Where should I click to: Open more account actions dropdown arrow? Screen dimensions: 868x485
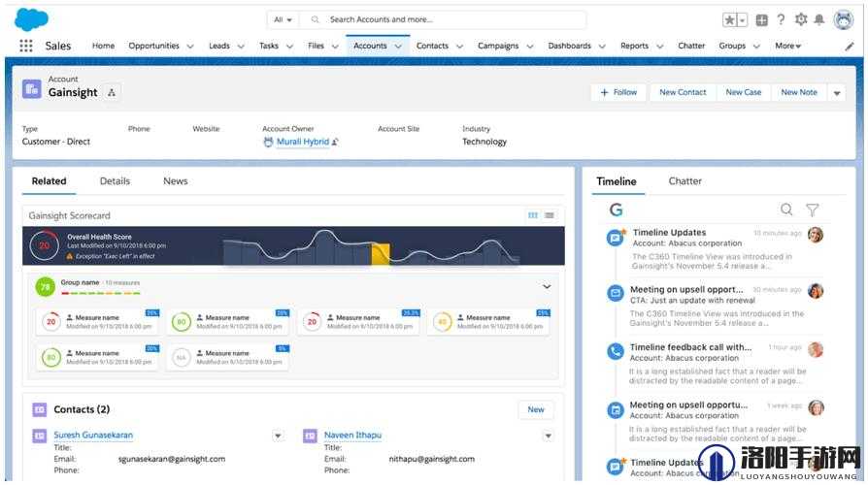837,93
